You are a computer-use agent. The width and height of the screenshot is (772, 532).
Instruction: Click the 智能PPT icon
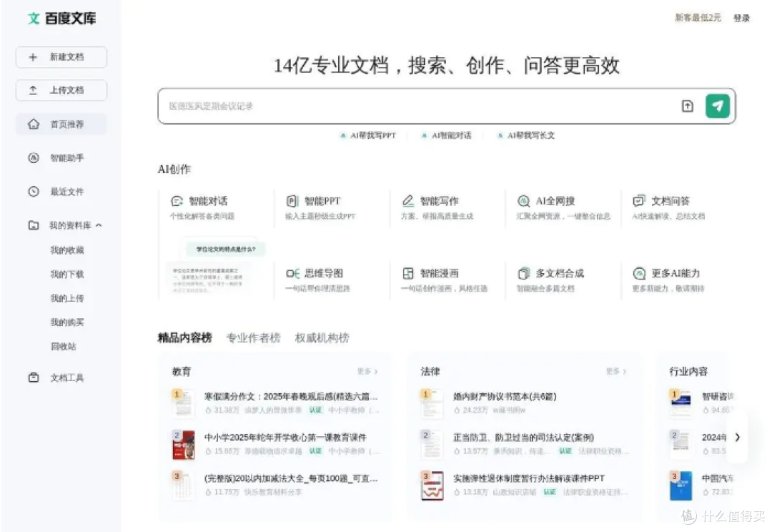click(x=292, y=201)
